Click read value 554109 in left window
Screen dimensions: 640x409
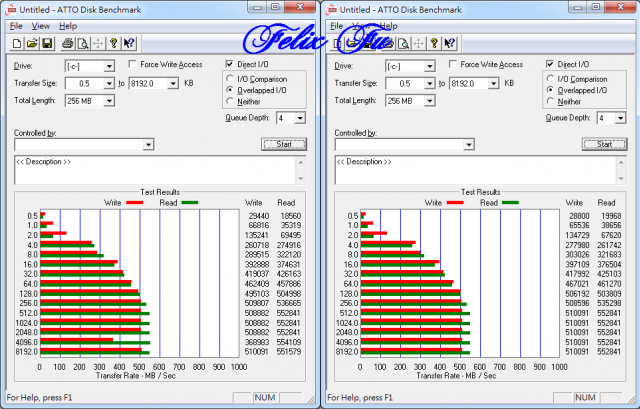point(289,342)
